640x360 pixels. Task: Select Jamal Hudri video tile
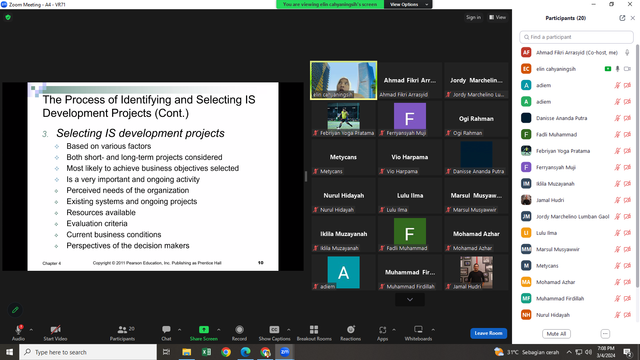(x=476, y=272)
